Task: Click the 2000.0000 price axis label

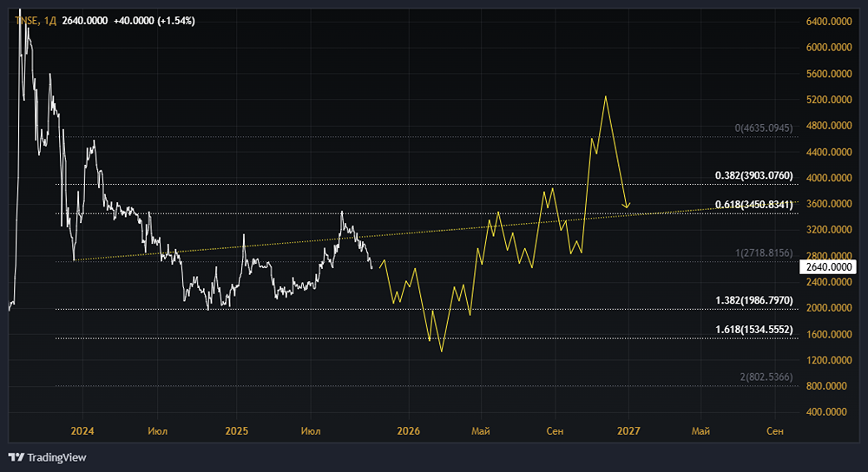Action: 829,308
